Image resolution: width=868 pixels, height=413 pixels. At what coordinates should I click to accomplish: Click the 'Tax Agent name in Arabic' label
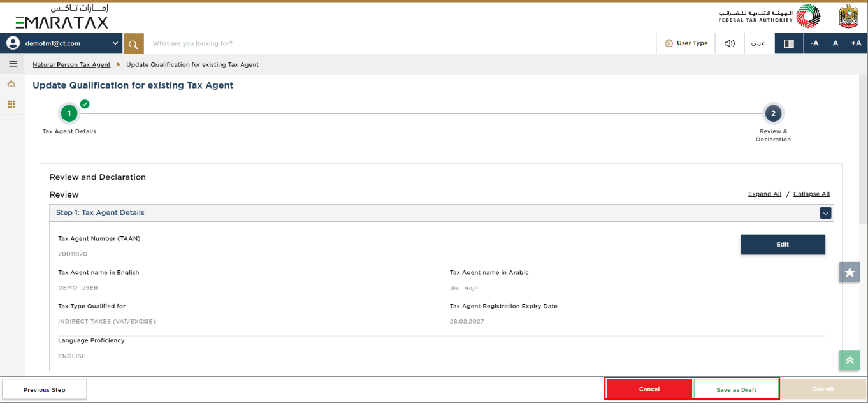(x=489, y=272)
